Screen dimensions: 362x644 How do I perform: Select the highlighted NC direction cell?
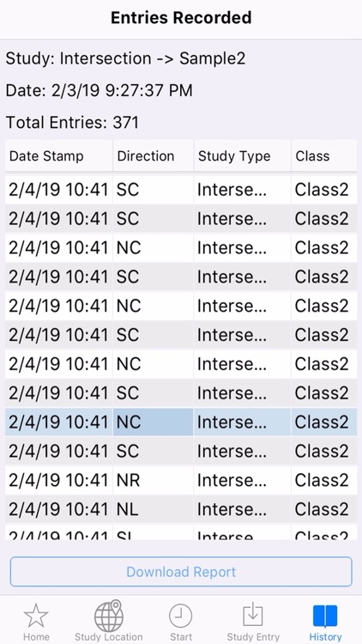[x=153, y=422]
